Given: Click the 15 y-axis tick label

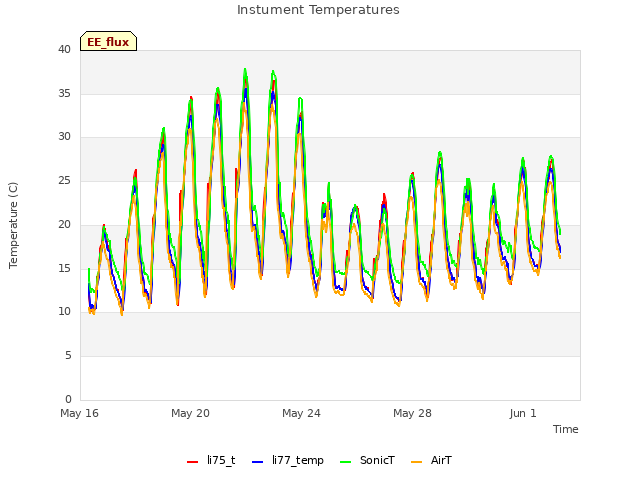Looking at the screenshot, I should pyautogui.click(x=64, y=269).
